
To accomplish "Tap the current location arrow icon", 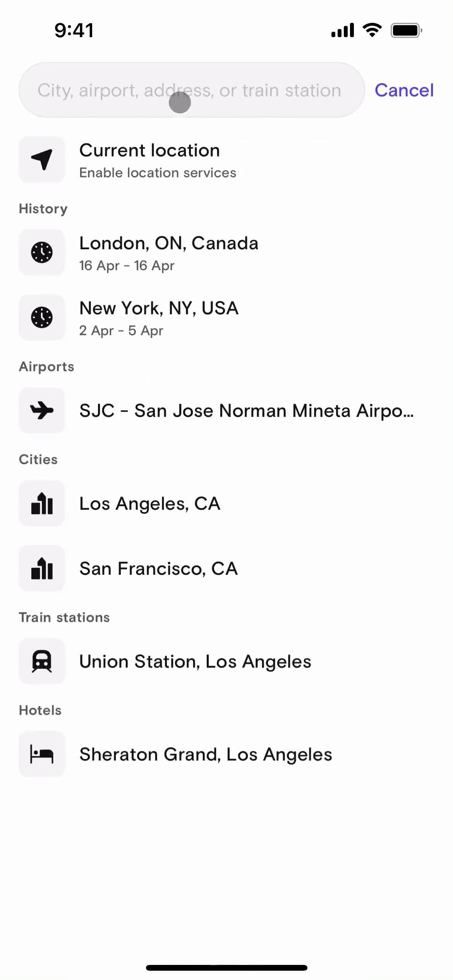I will coord(42,159).
